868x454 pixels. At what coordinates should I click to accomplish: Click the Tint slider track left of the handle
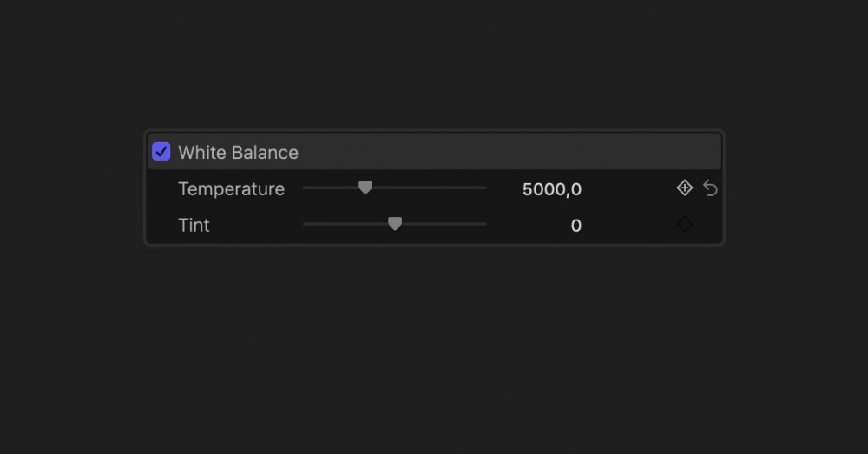(x=345, y=224)
